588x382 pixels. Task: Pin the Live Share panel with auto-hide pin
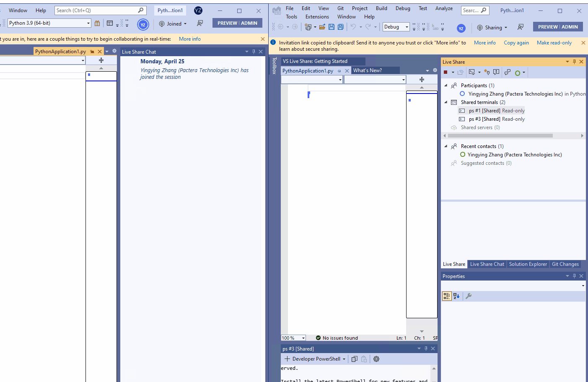coord(574,62)
